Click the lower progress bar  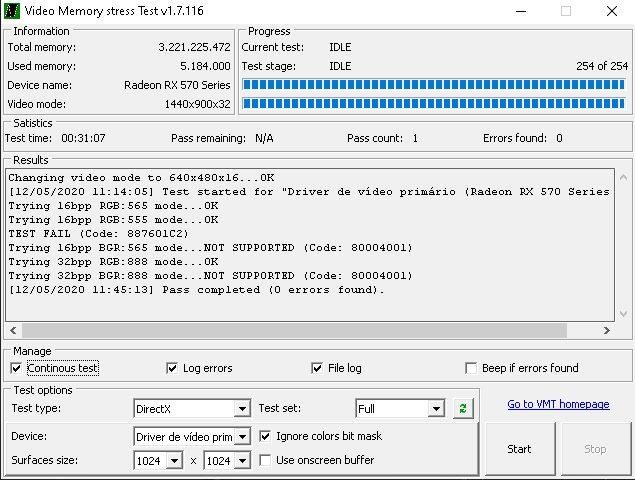[434, 103]
